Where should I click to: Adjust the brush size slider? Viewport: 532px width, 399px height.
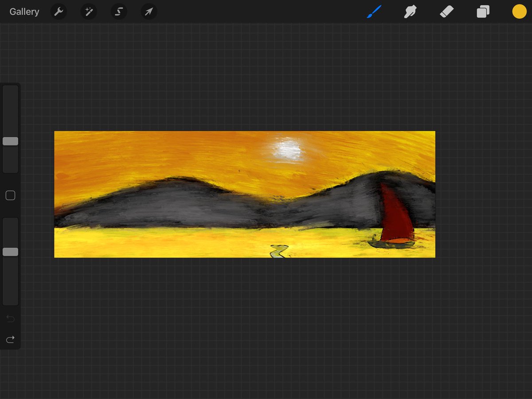point(10,141)
